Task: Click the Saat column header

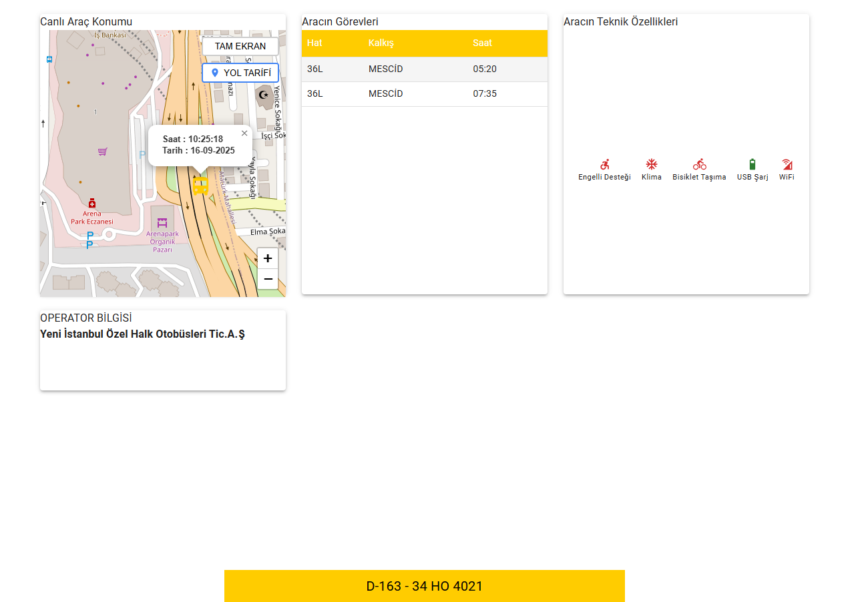Action: pos(482,43)
